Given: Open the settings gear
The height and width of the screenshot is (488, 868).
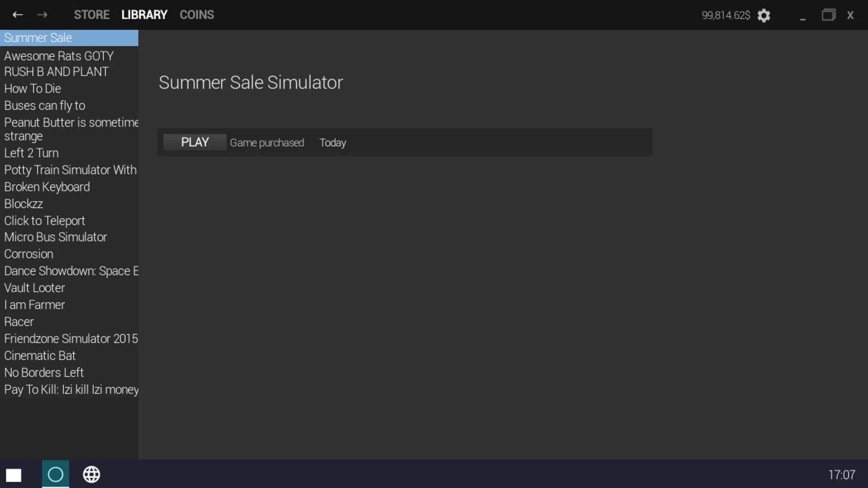Looking at the screenshot, I should [764, 15].
